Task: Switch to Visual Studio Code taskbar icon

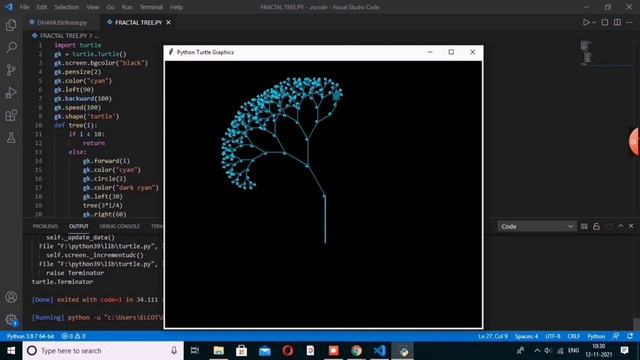Action: 380,351
